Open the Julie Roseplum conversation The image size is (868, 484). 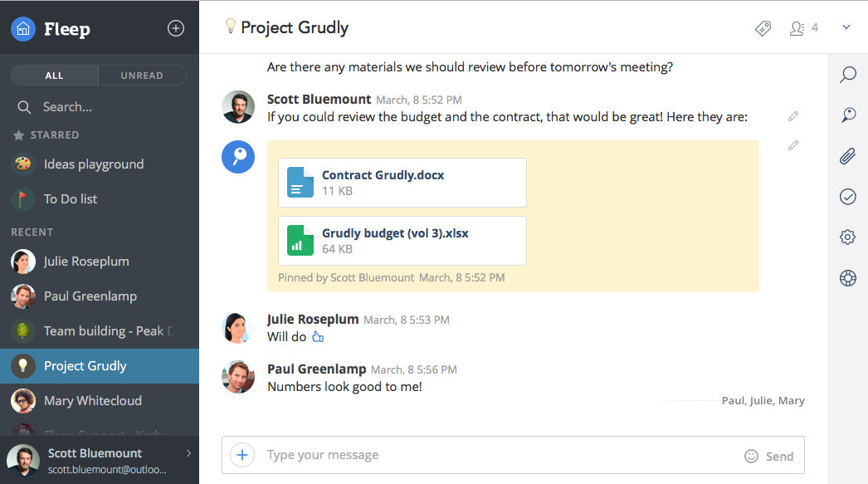(86, 262)
